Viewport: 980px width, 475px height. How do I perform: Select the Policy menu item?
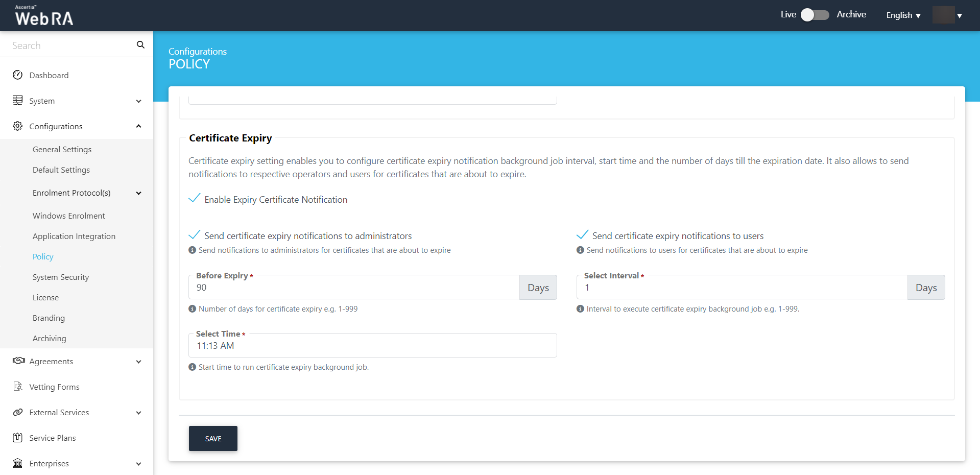43,256
